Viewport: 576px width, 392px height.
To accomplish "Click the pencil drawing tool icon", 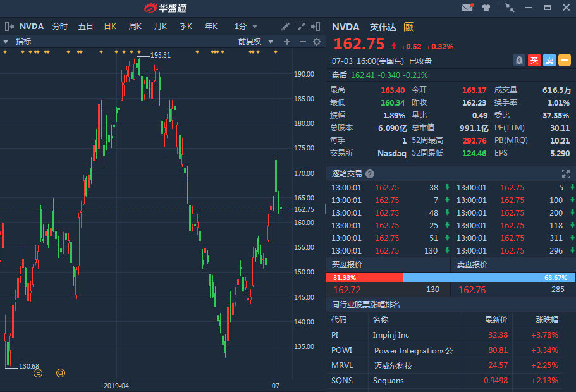I will pos(286,27).
